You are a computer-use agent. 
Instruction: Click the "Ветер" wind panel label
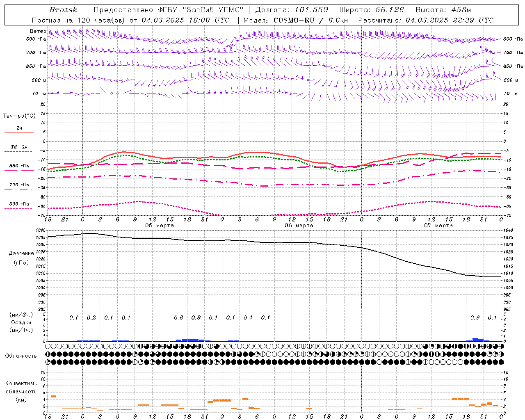[38, 31]
